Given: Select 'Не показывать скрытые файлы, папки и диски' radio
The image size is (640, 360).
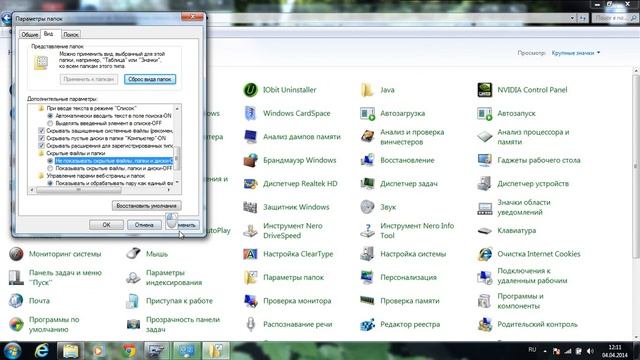Looking at the screenshot, I should 50,161.
